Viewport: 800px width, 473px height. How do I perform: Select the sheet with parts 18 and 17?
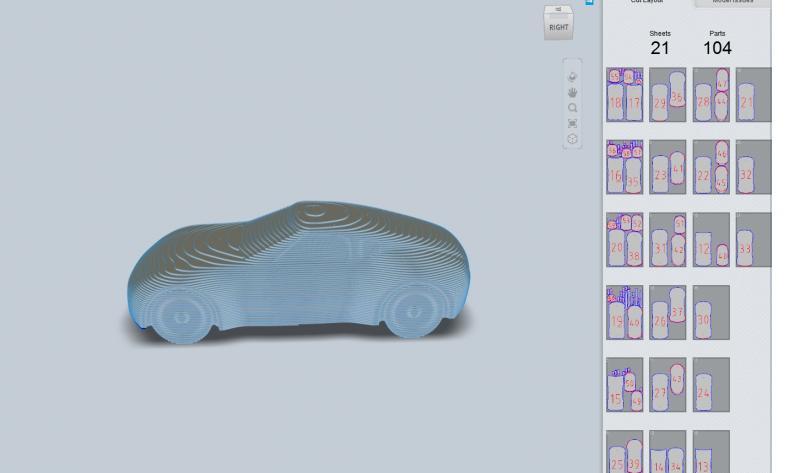tap(624, 95)
